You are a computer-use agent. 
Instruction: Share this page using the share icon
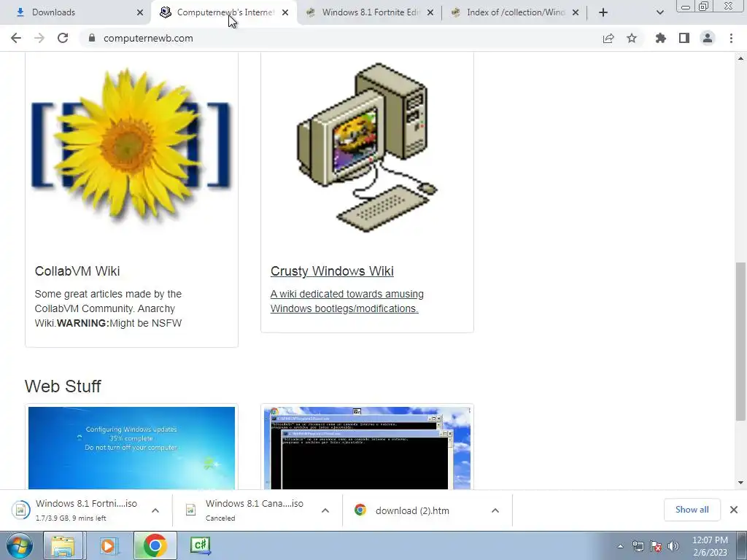[x=608, y=38]
